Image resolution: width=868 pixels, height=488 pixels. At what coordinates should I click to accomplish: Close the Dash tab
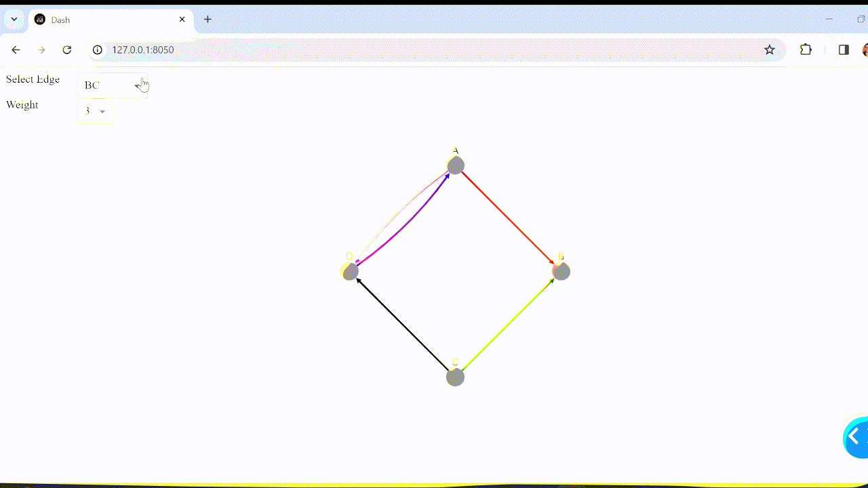point(182,20)
